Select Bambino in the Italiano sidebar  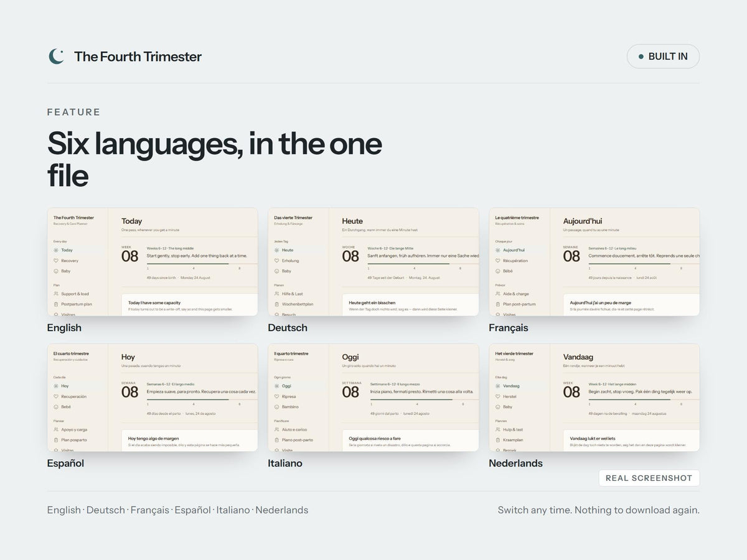[x=290, y=407]
